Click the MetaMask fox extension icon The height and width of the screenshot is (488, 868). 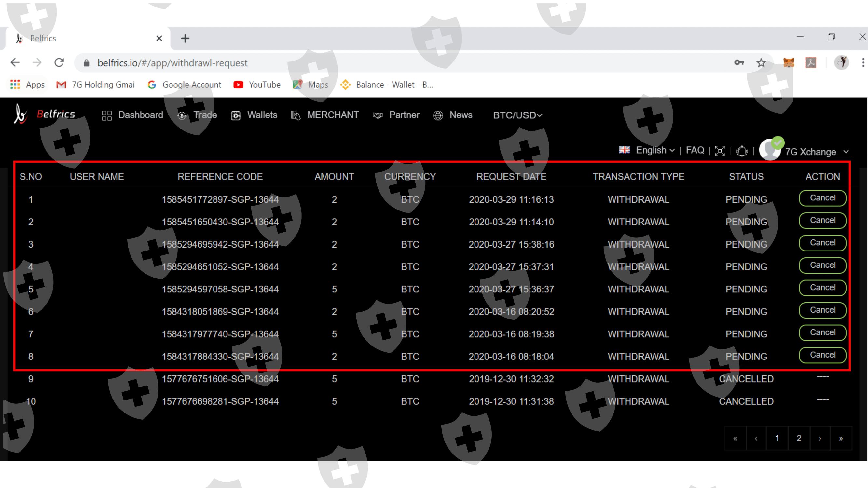pos(789,63)
